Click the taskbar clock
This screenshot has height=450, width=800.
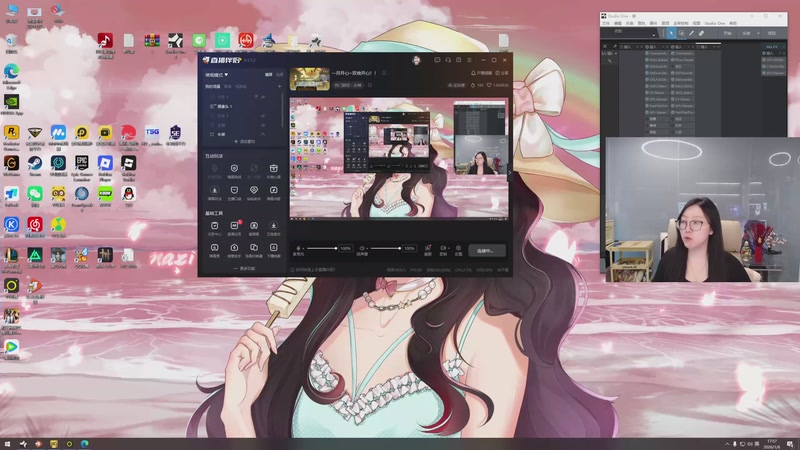pyautogui.click(x=772, y=444)
